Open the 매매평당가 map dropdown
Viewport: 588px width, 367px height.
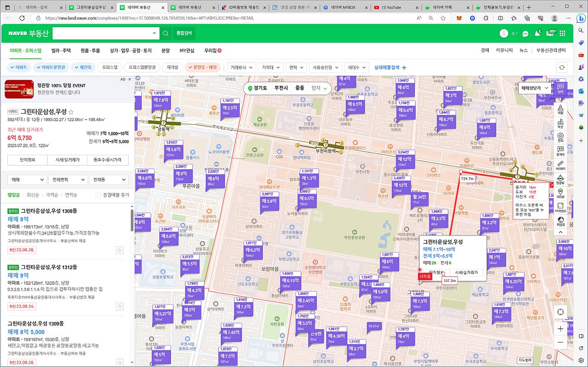click(x=535, y=87)
